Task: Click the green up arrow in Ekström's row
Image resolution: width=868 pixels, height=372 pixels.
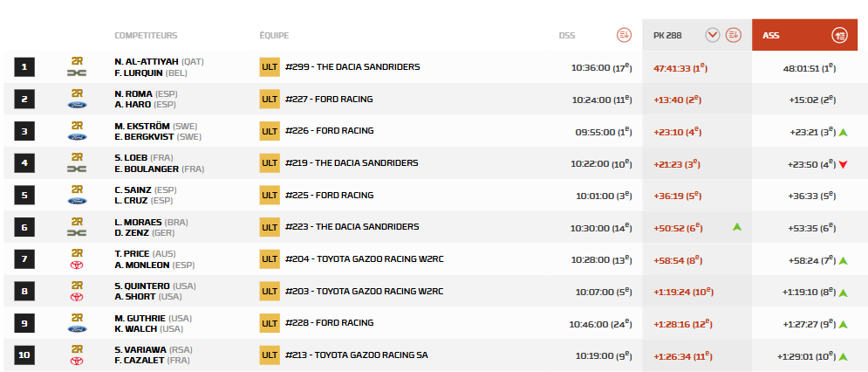Action: 843,132
